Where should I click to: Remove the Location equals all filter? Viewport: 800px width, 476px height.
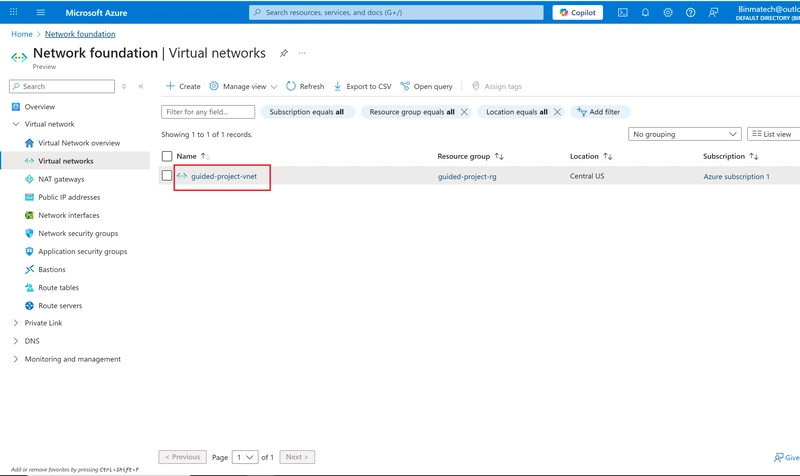(557, 112)
